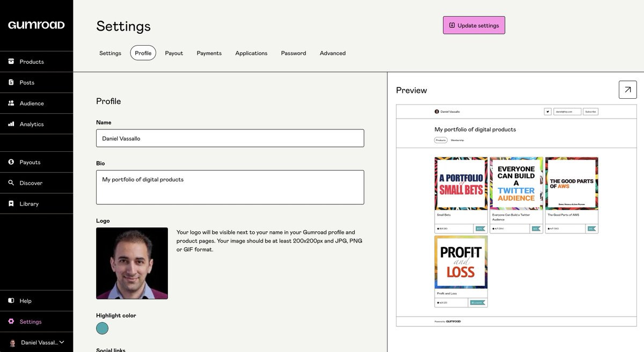Click the Gumroad logo

click(36, 25)
